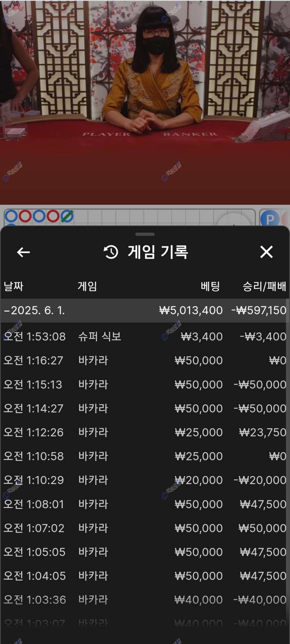Tap the blue P player icon

[x=270, y=219]
